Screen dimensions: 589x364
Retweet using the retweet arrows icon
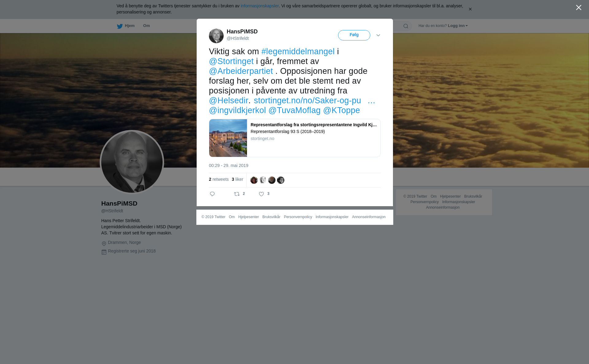pos(237,194)
